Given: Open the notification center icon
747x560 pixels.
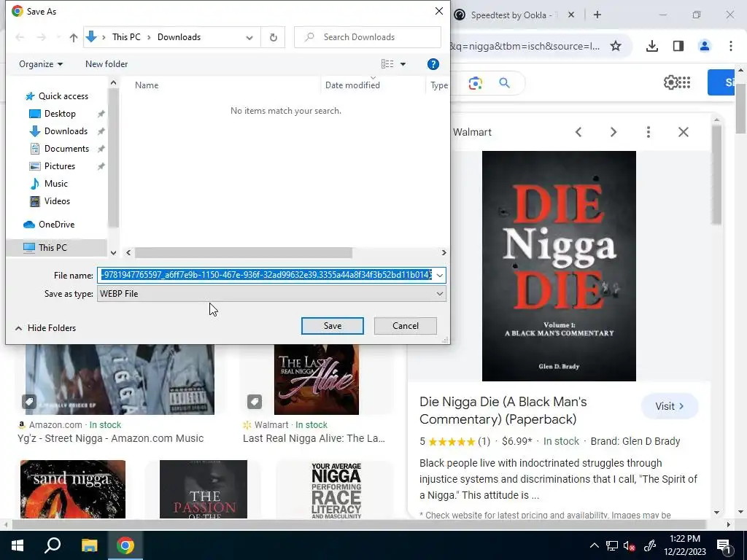Looking at the screenshot, I should click(723, 545).
